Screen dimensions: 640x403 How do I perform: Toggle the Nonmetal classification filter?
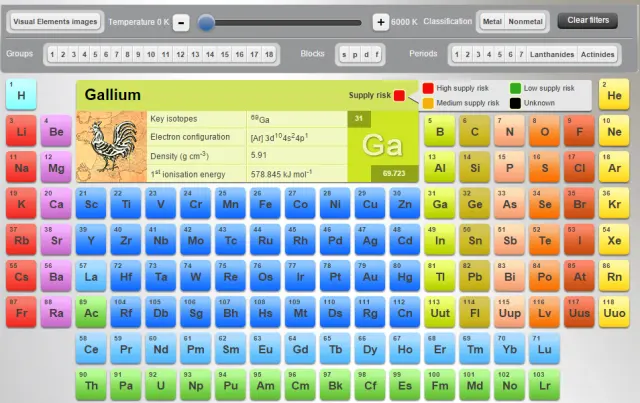click(x=525, y=21)
